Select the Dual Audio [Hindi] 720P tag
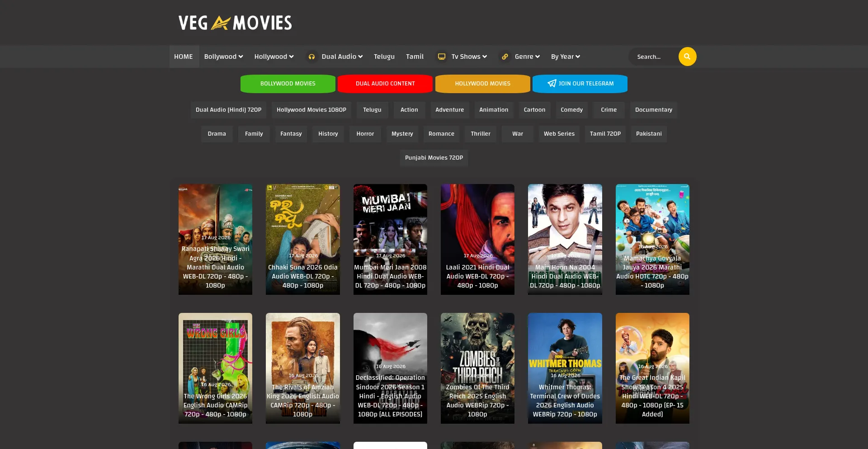 pyautogui.click(x=228, y=110)
